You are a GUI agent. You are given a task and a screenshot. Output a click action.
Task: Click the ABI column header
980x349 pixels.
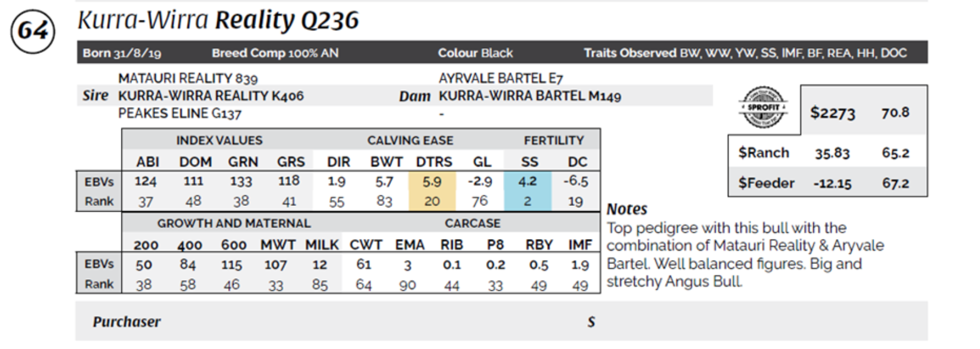pos(148,162)
